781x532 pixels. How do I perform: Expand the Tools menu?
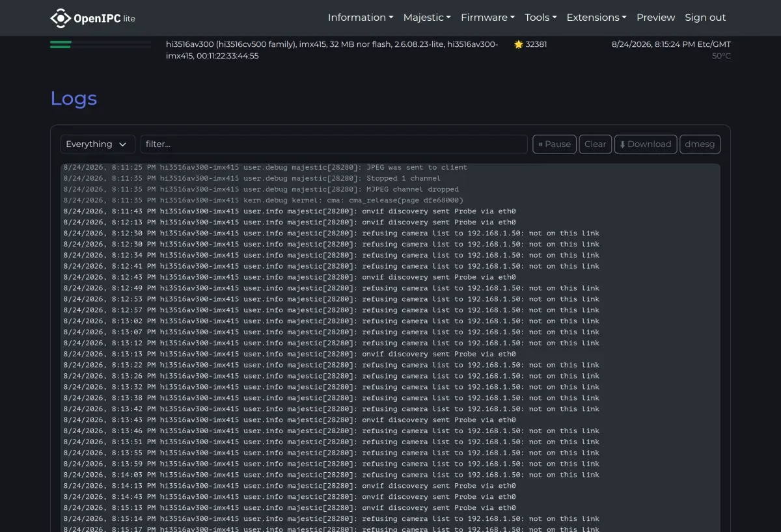coord(541,18)
